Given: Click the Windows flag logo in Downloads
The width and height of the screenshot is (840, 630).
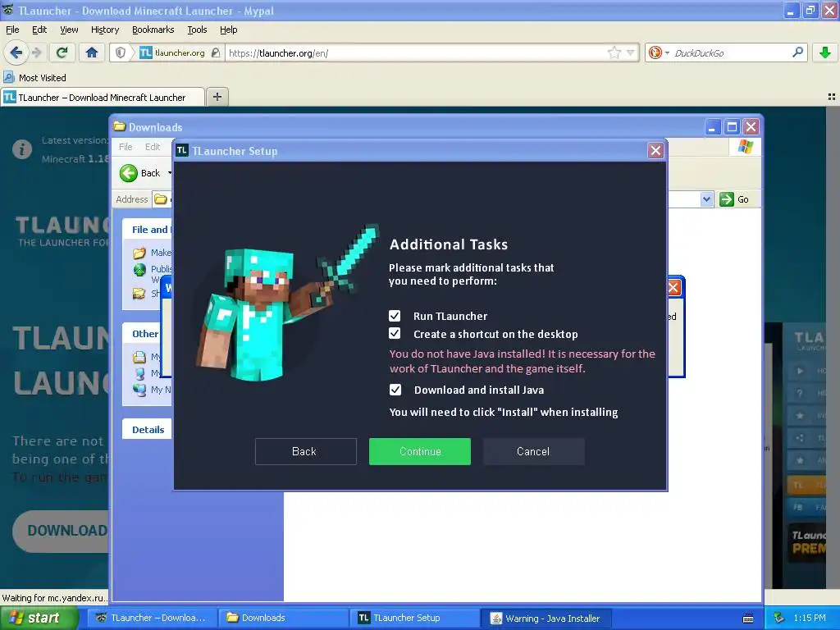Looking at the screenshot, I should (x=745, y=147).
